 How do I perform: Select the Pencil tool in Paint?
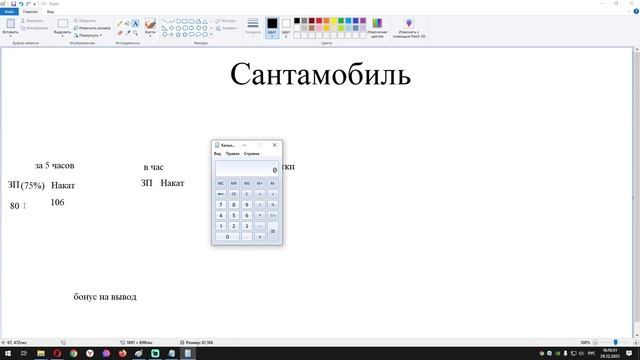pos(120,24)
